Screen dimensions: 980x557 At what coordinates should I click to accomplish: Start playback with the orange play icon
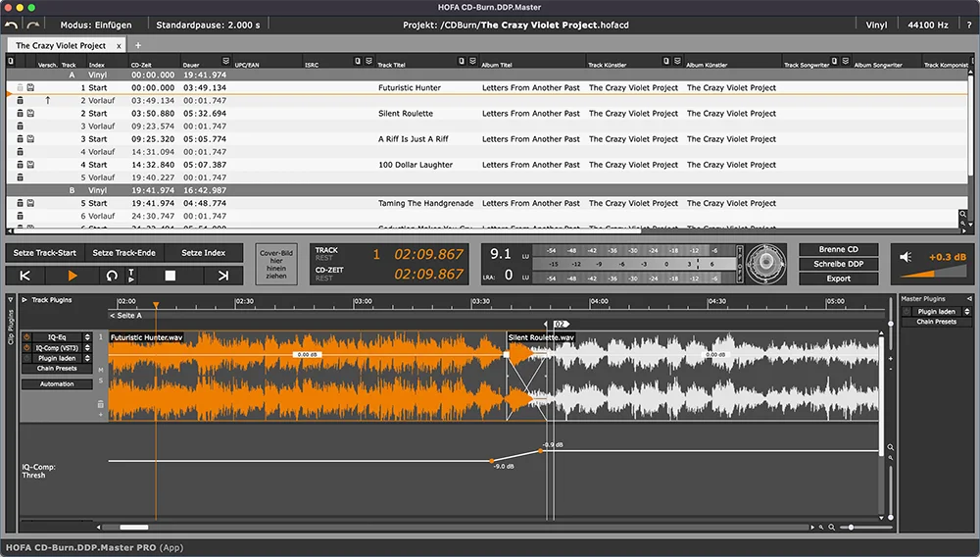72,276
